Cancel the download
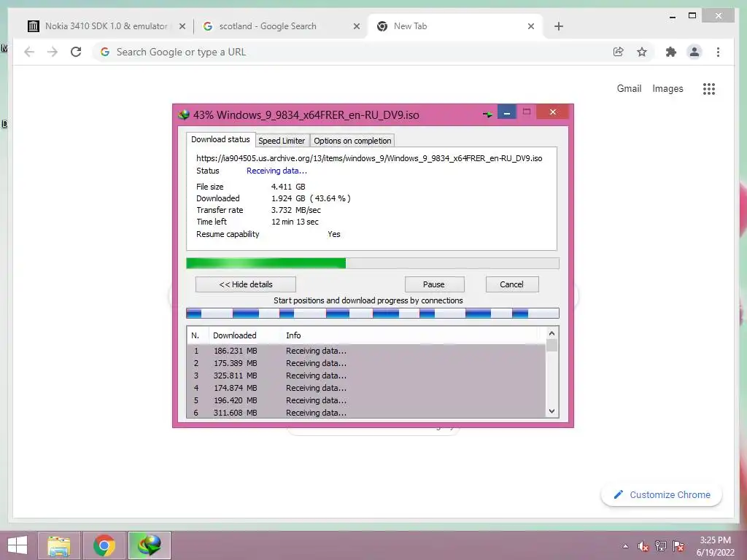747x560 pixels. [511, 284]
